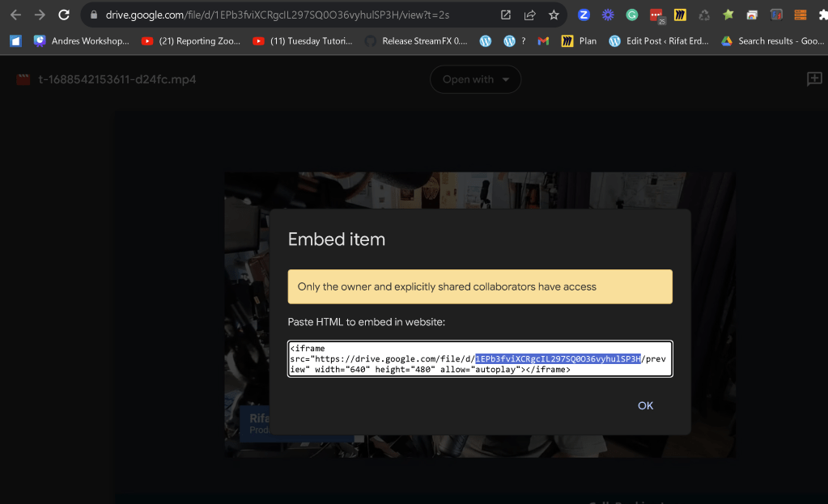This screenshot has height=504, width=828.
Task: Open the purple gear-shaped extension
Action: point(608,15)
